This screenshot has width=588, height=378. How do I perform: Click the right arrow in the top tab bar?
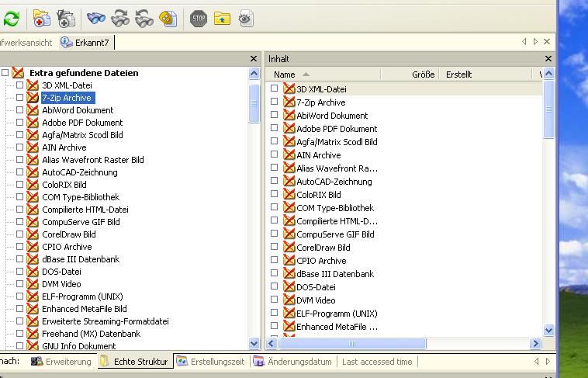535,42
